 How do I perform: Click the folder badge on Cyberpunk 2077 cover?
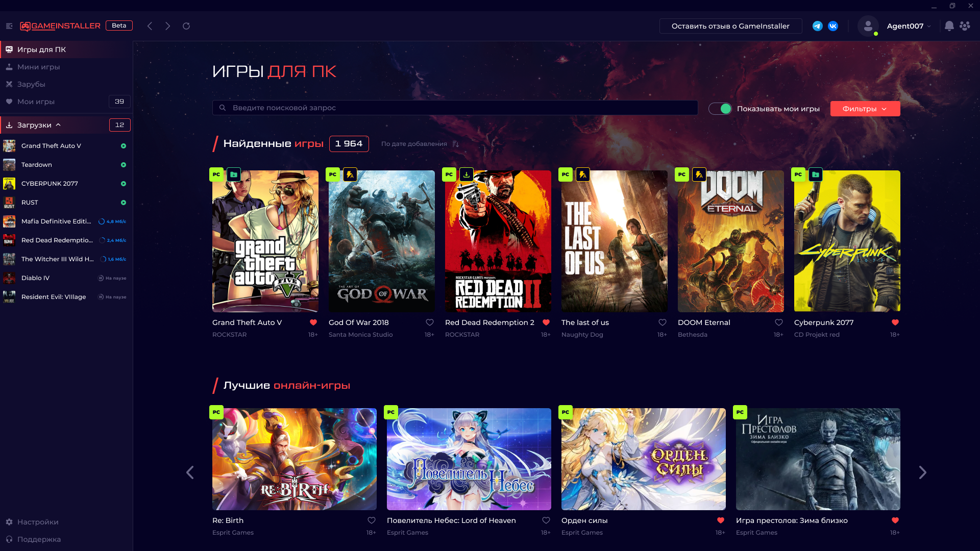tap(816, 174)
